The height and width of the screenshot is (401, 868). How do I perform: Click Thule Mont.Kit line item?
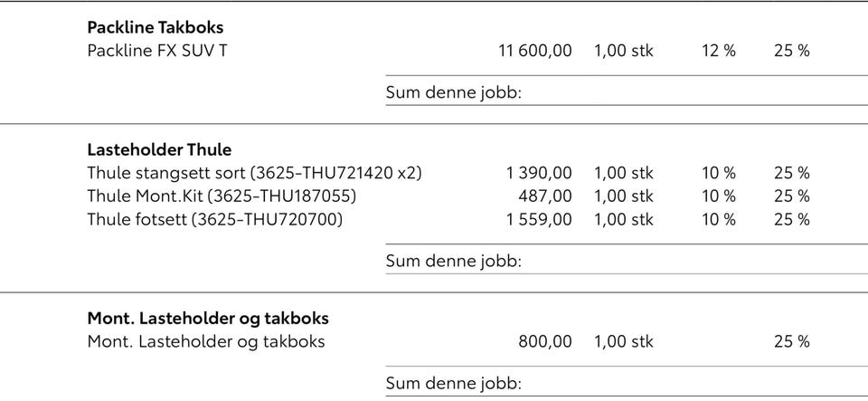(x=222, y=196)
